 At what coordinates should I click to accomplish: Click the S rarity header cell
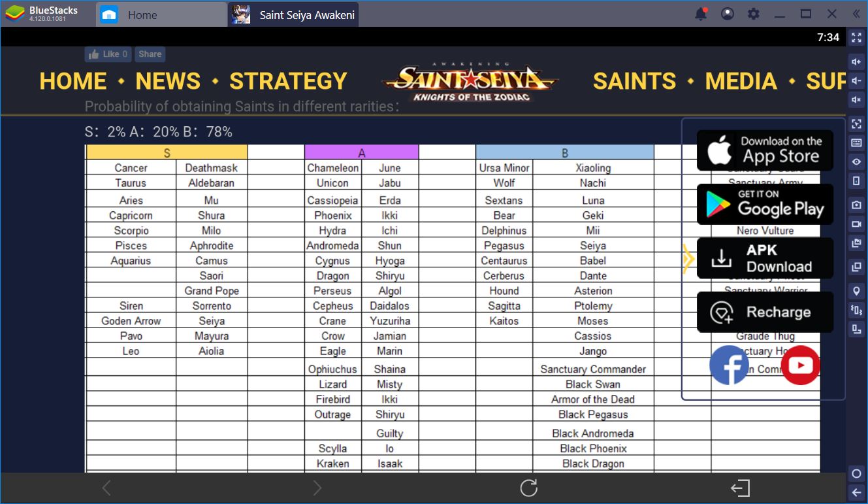167,152
